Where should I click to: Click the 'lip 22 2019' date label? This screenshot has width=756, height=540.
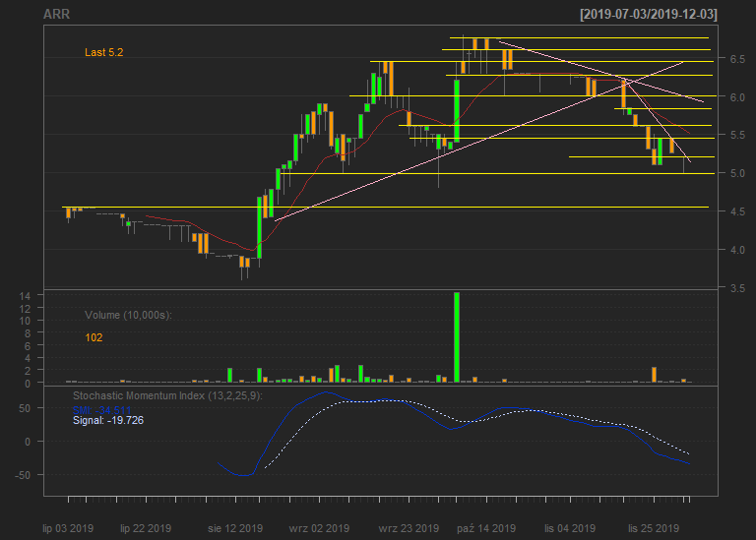pyautogui.click(x=146, y=528)
